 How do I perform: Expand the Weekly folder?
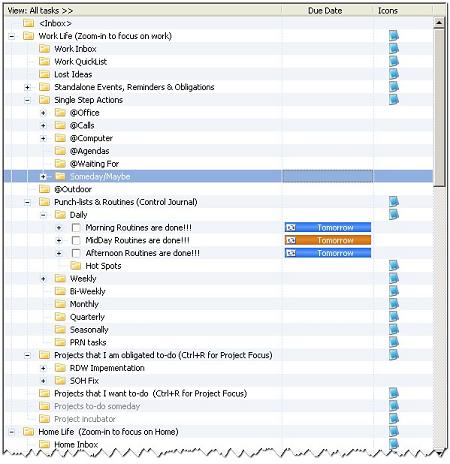pos(43,279)
